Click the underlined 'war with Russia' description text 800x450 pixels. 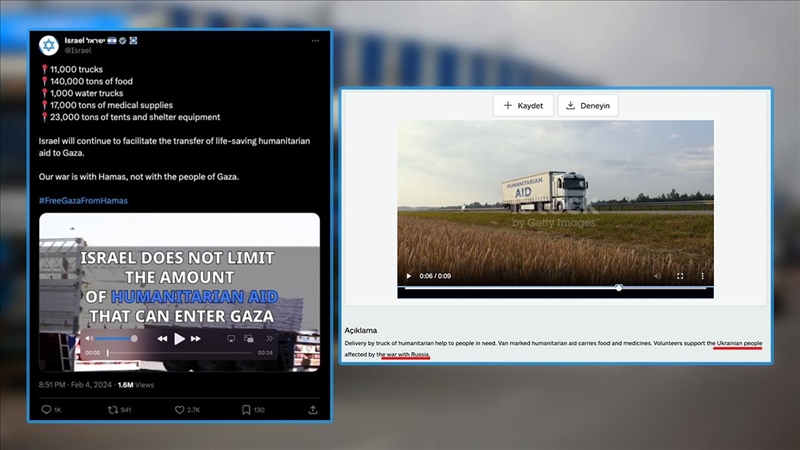coord(408,354)
